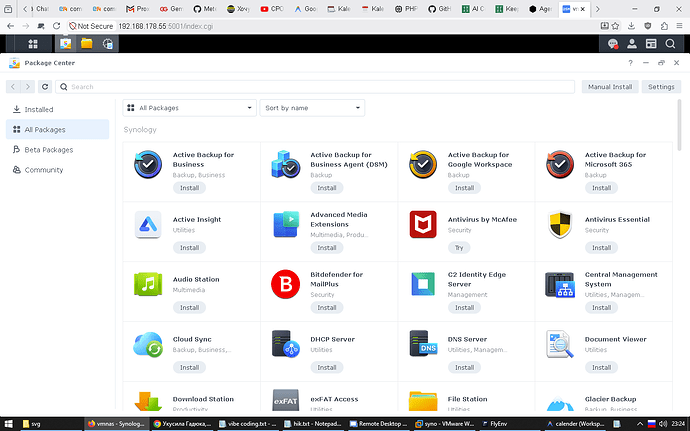The height and width of the screenshot is (431, 690).
Task: Install Audio Station package
Action: click(x=189, y=308)
